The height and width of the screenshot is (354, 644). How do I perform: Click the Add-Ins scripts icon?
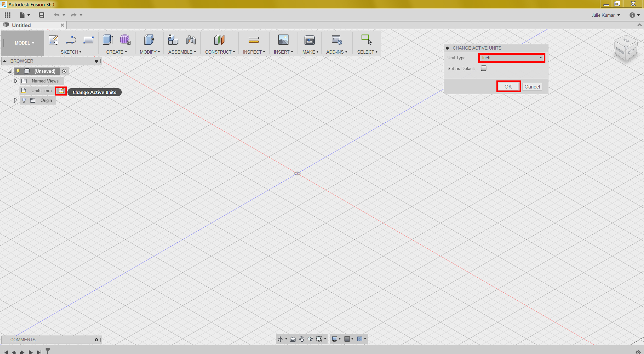coord(337,40)
